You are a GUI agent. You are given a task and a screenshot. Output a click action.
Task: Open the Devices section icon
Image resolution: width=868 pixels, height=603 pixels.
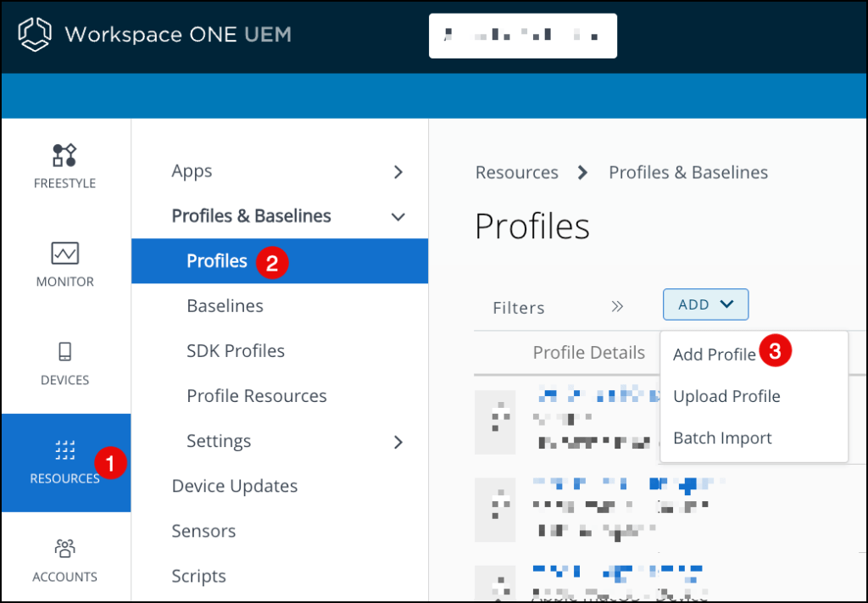point(64,352)
